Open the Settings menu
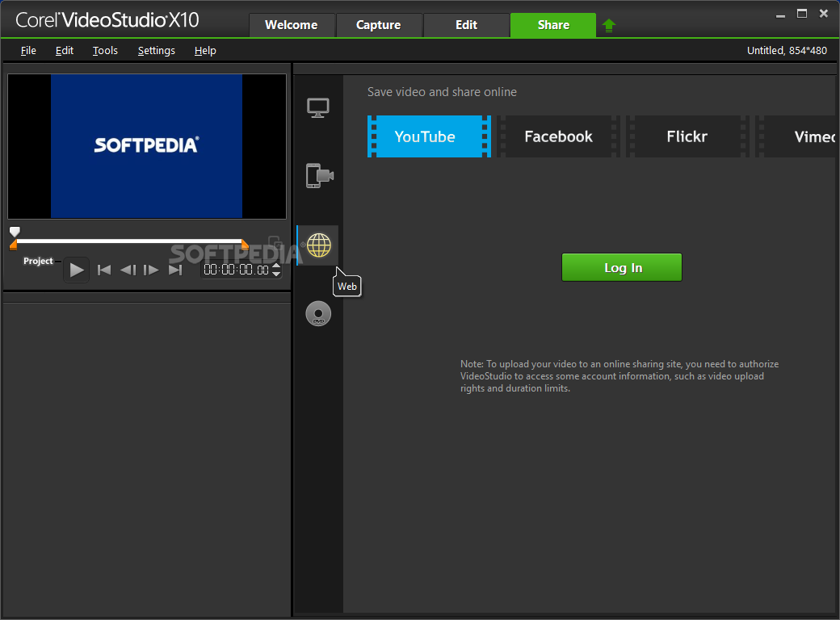The width and height of the screenshot is (840, 620). click(157, 50)
